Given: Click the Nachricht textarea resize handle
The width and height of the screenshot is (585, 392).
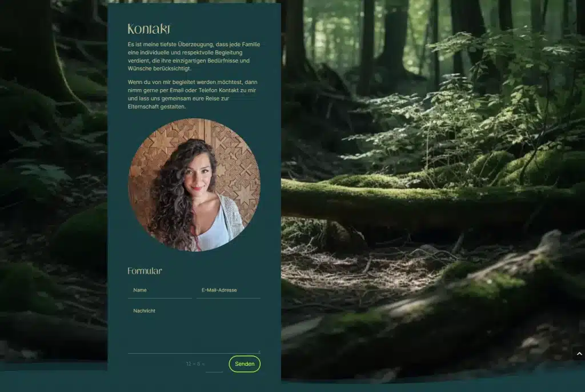Looking at the screenshot, I should pos(259,351).
